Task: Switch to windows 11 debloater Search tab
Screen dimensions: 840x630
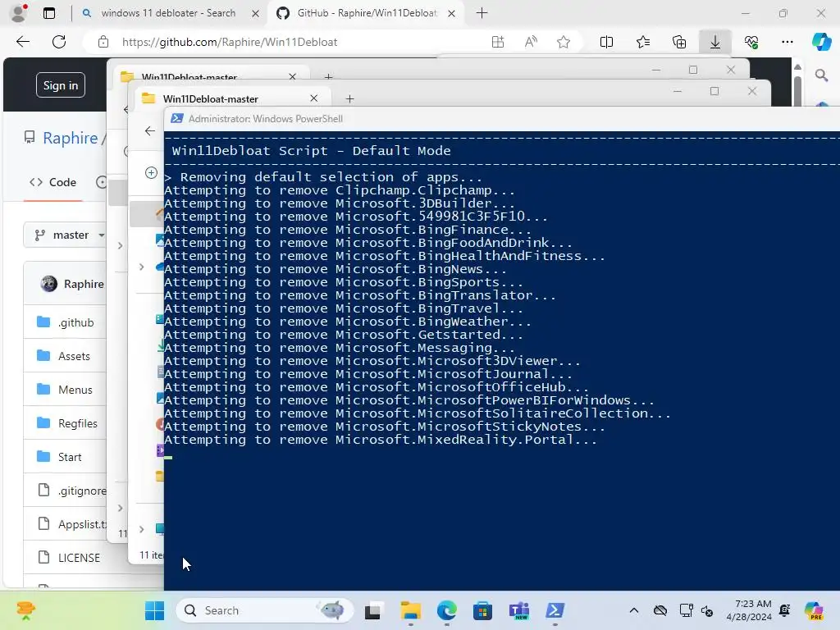Action: 168,13
